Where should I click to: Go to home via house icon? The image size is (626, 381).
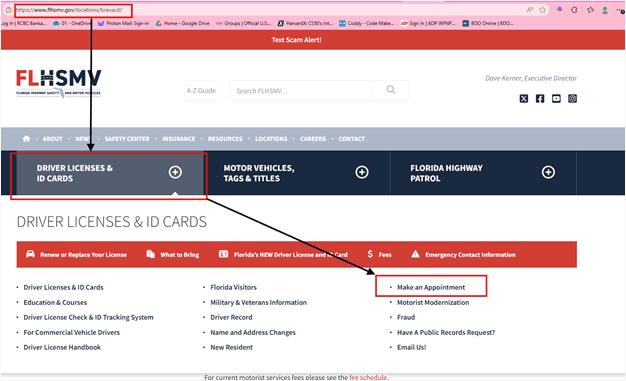[x=26, y=139]
